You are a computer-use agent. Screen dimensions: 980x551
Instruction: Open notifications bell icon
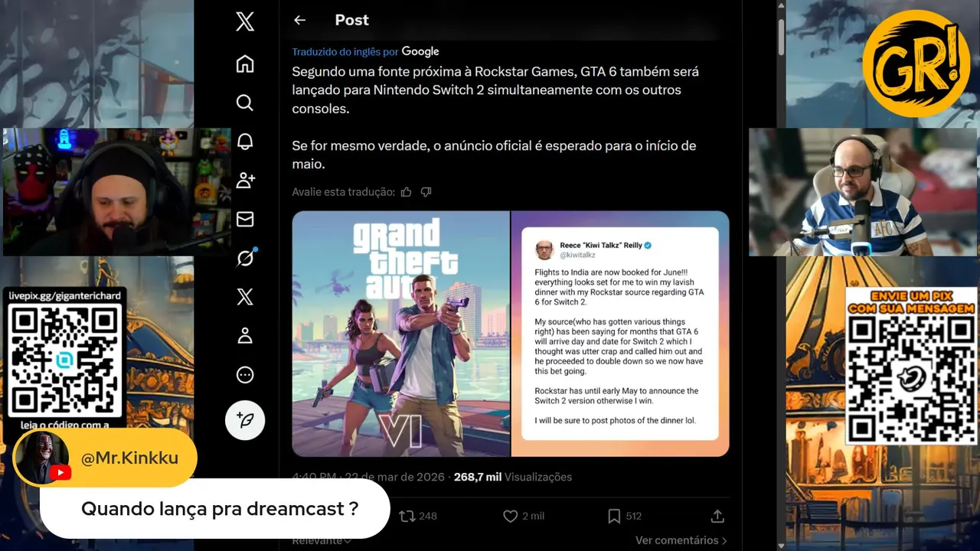245,142
